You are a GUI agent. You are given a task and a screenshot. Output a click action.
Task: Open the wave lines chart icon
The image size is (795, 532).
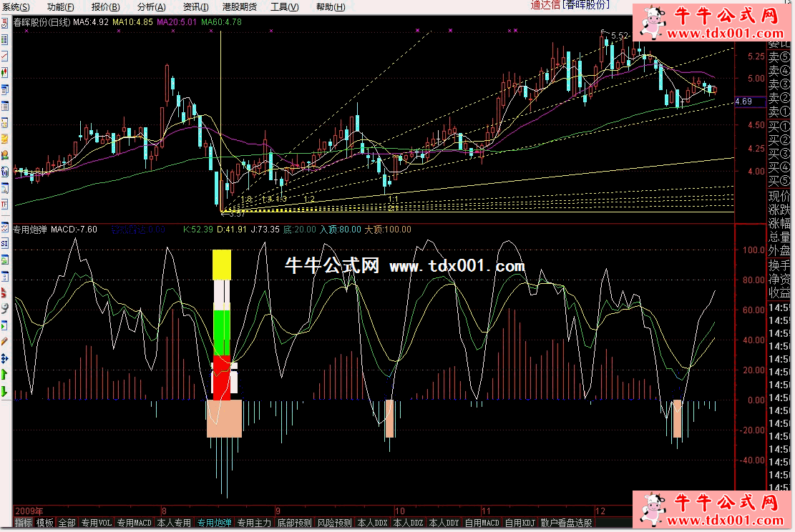tap(4, 227)
